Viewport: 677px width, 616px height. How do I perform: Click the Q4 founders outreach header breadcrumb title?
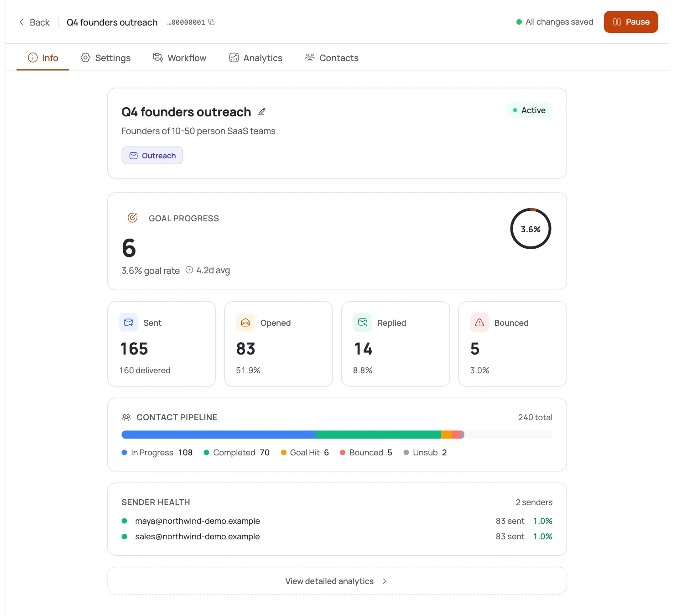[x=112, y=22]
